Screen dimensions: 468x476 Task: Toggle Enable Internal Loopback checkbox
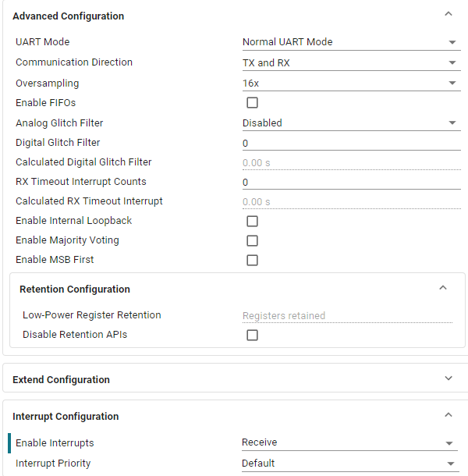coord(252,222)
